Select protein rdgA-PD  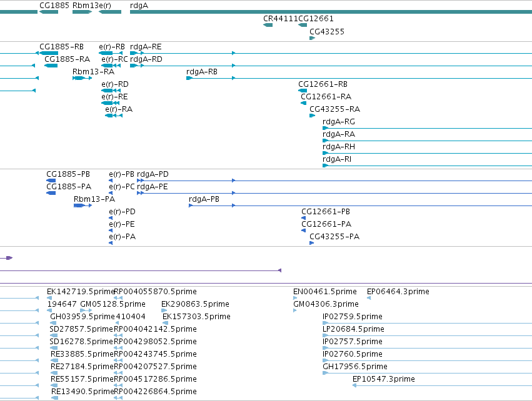[x=153, y=174]
